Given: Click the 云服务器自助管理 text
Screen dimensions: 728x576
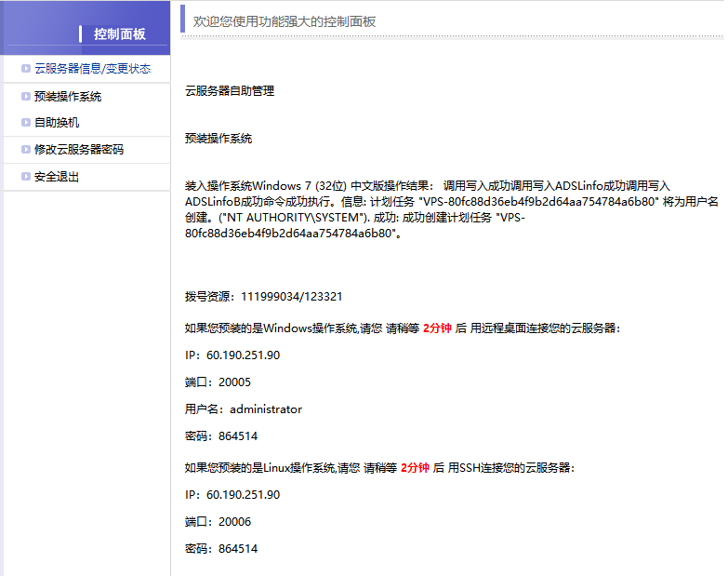Looking at the screenshot, I should coord(230,91).
